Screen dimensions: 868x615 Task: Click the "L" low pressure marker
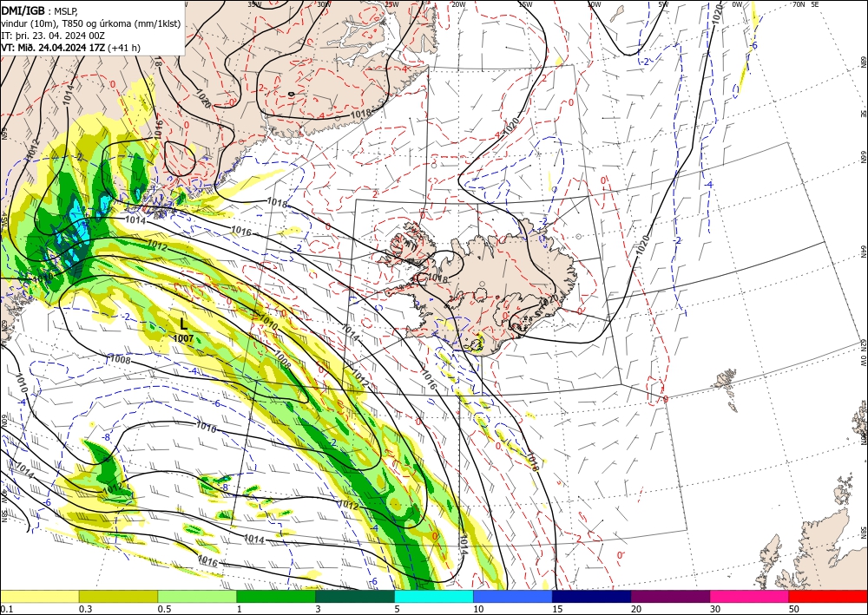(x=184, y=324)
